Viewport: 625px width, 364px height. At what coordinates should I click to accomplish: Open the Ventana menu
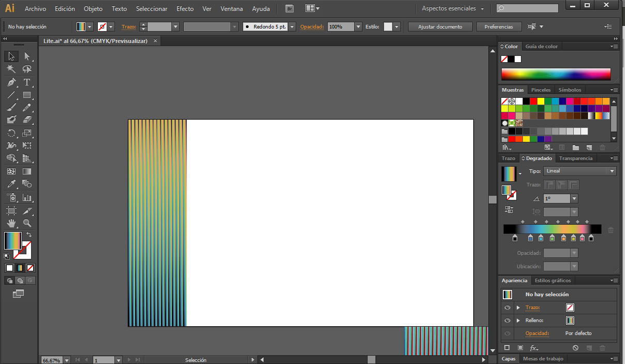[x=231, y=9]
